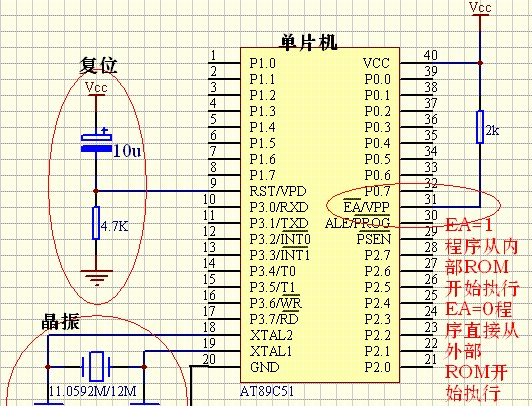Select the XTAL1 pin label
Screen dimensions: 532x406
[271, 351]
